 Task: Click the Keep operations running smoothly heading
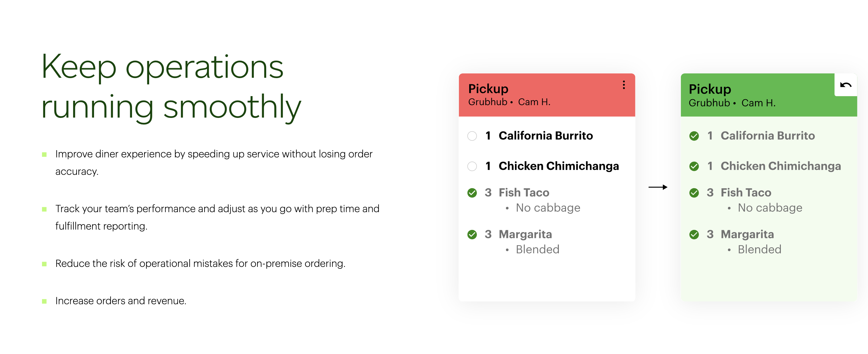pyautogui.click(x=171, y=87)
